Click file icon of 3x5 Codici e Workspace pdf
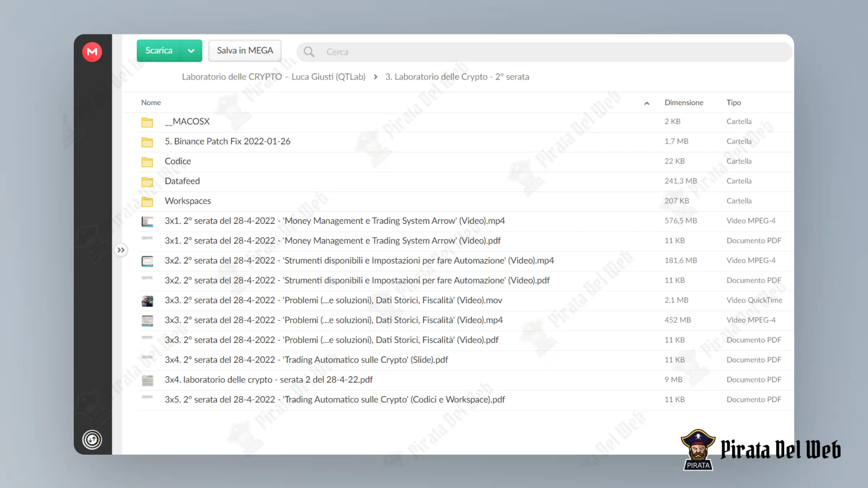 point(147,398)
